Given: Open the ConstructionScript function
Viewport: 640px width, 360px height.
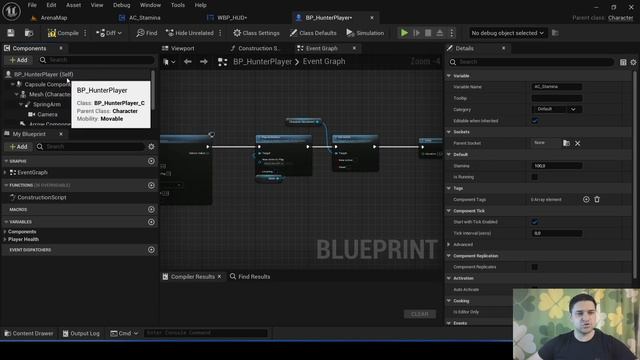Looking at the screenshot, I should tap(42, 198).
